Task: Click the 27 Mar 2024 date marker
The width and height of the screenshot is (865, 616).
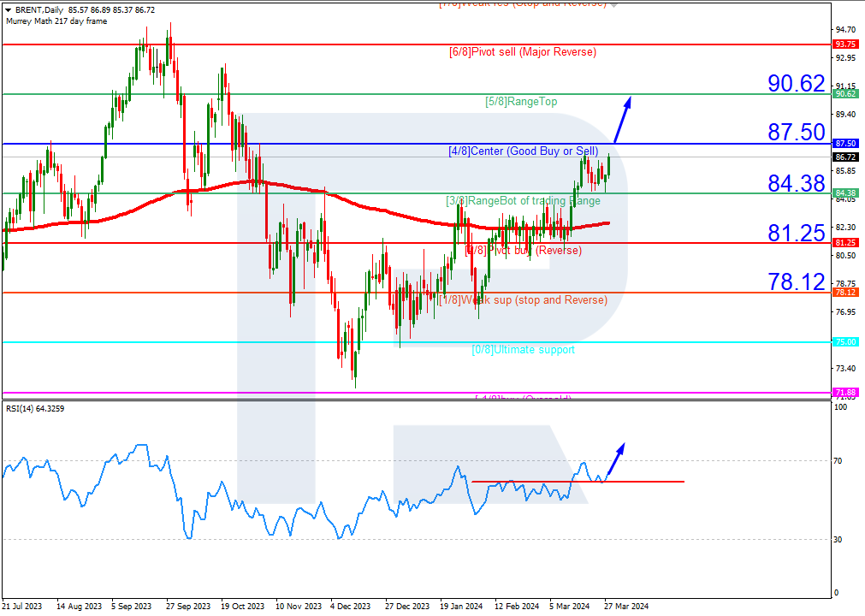Action: 626,606
